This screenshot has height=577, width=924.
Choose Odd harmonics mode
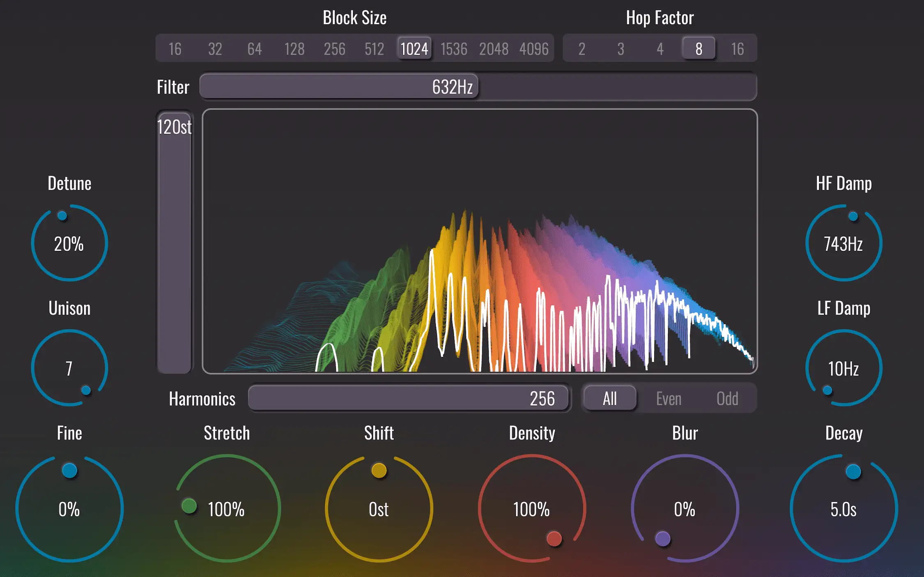tap(727, 398)
